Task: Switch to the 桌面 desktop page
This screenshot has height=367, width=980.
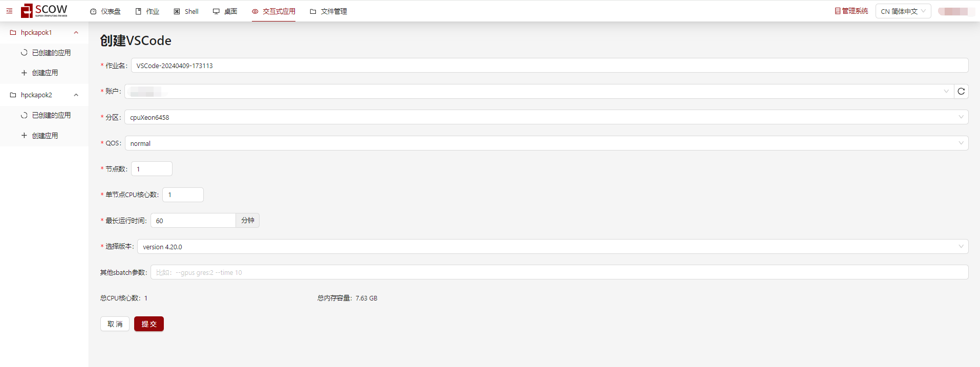Action: (x=225, y=11)
